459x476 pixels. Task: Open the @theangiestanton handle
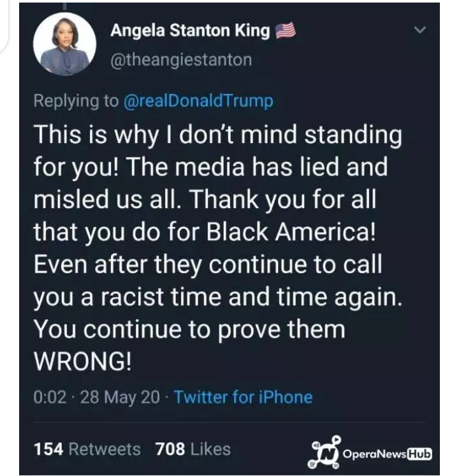pos(181,60)
